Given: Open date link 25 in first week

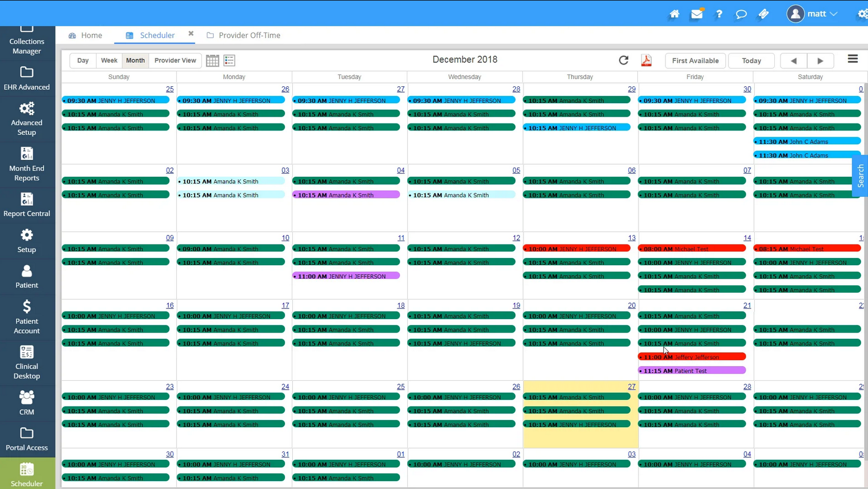Looking at the screenshot, I should click(x=170, y=89).
